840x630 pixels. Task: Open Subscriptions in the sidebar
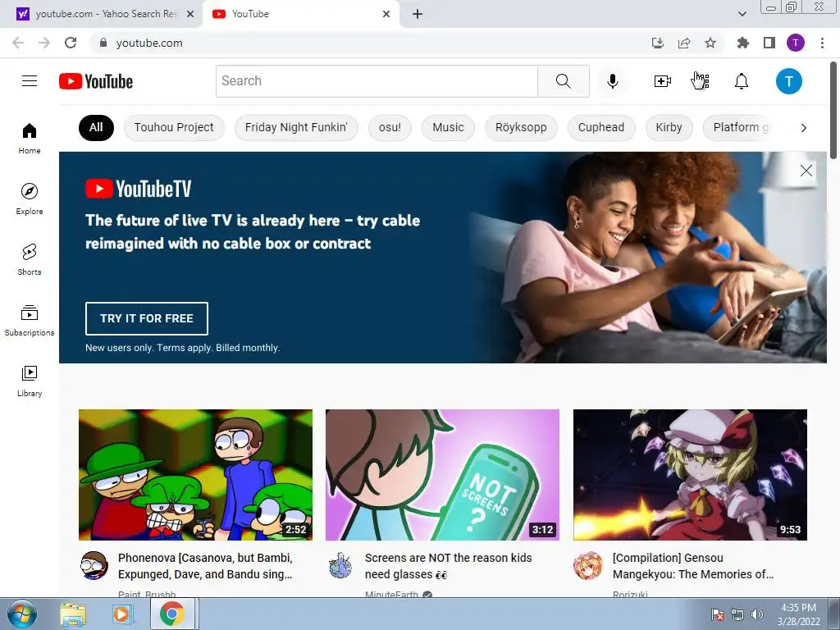30,320
